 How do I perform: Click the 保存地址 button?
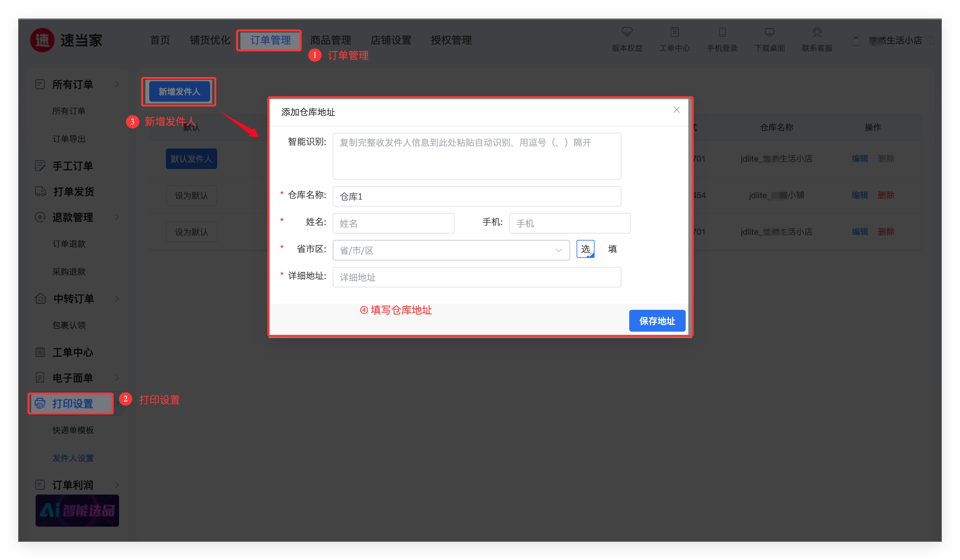click(x=657, y=321)
